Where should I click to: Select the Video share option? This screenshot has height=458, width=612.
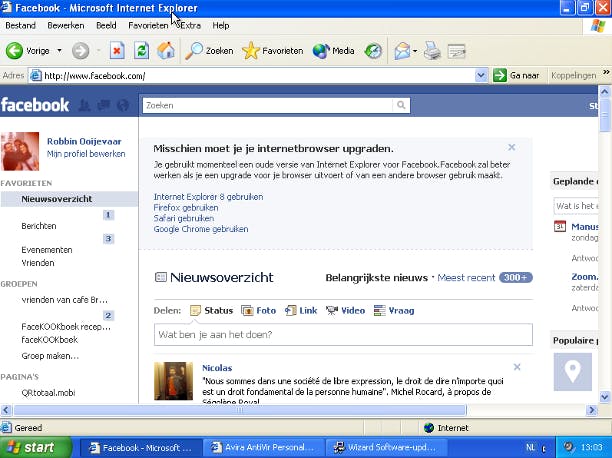click(x=345, y=310)
